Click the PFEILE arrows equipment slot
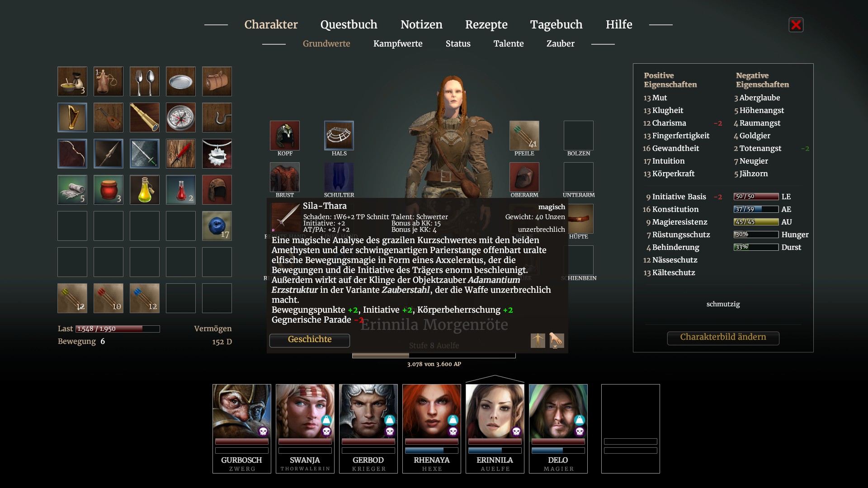The width and height of the screenshot is (868, 488). (x=524, y=136)
